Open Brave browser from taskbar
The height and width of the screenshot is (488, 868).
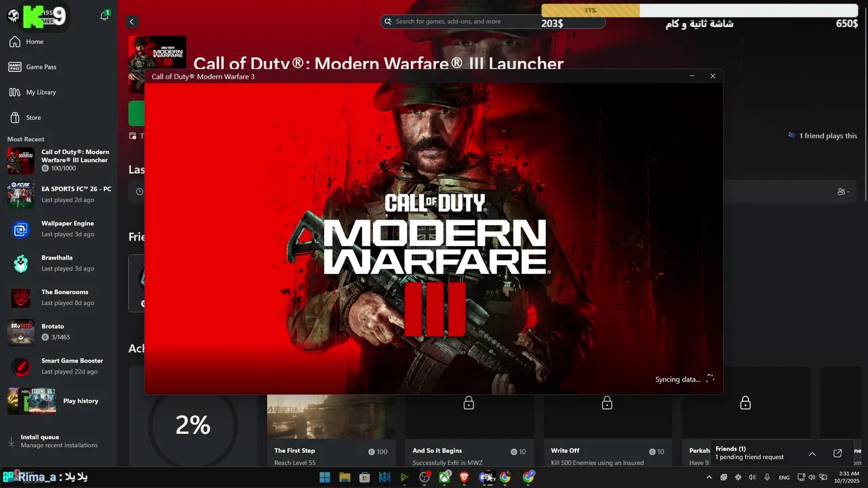[x=465, y=478]
